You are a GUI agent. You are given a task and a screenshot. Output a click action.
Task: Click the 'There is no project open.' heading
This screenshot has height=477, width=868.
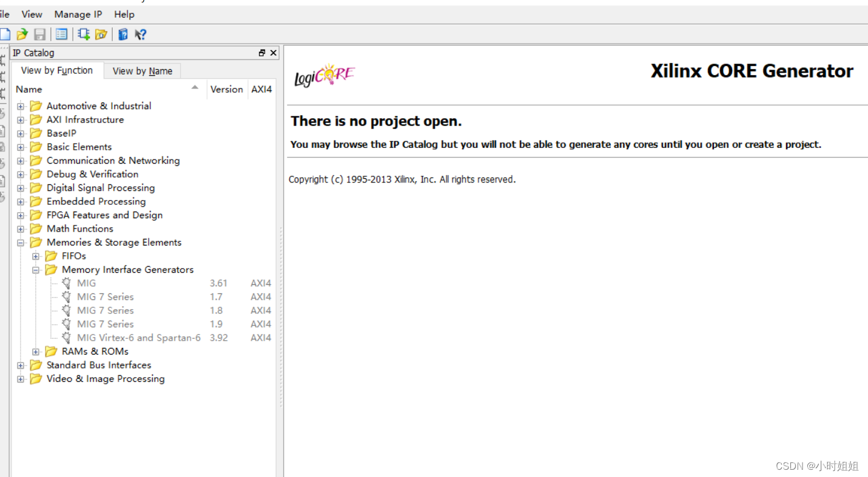point(376,121)
